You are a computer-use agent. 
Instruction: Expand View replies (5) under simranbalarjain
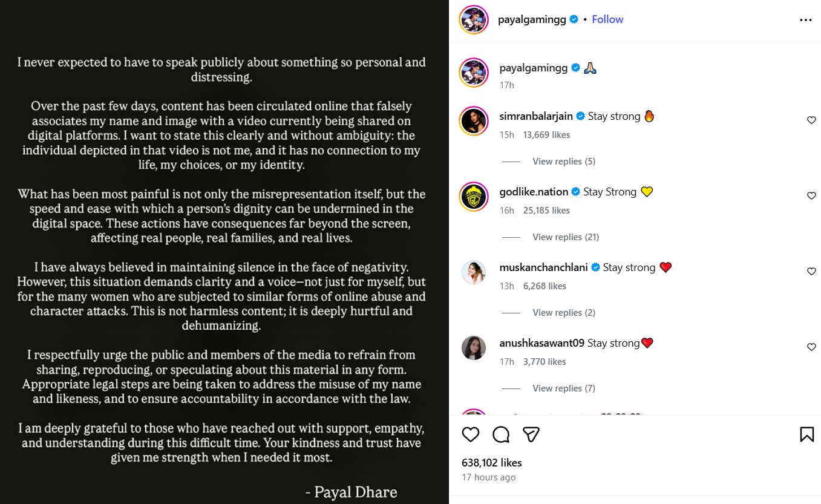coord(563,162)
